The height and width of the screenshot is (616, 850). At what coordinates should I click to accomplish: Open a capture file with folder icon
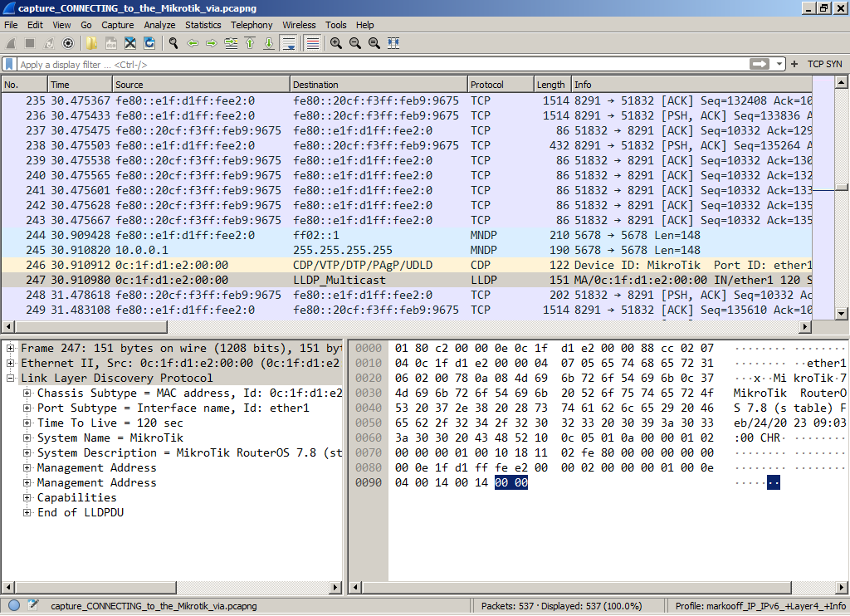(91, 43)
